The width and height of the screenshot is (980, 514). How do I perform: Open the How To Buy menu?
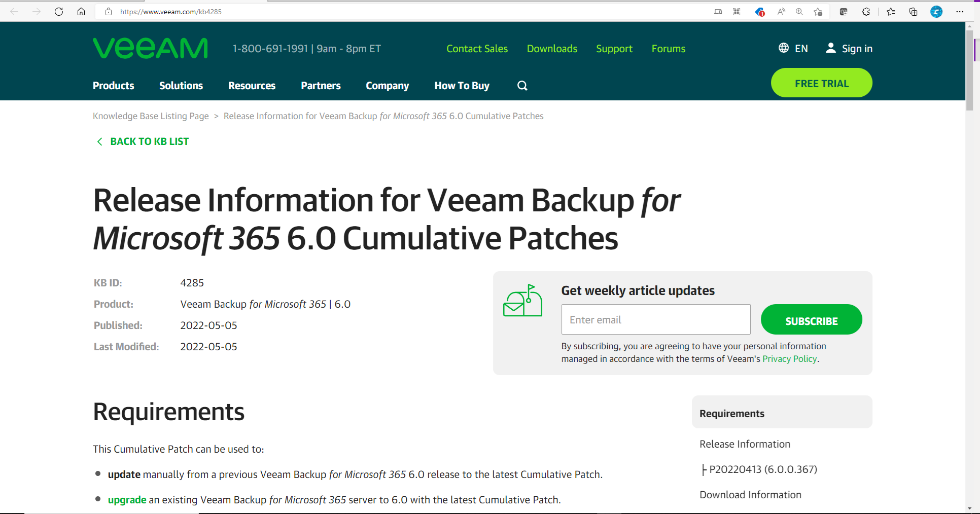[462, 86]
